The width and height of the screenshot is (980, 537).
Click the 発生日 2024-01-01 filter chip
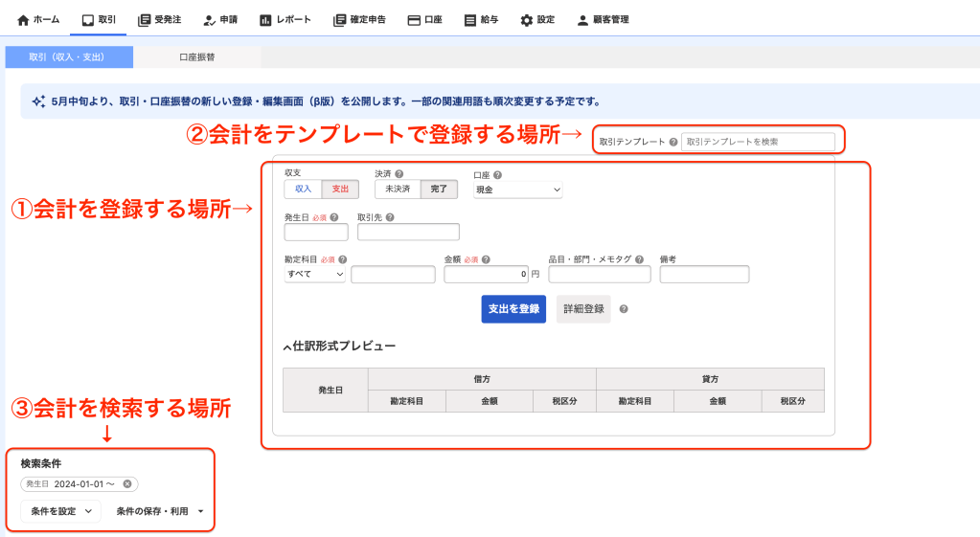click(x=79, y=484)
